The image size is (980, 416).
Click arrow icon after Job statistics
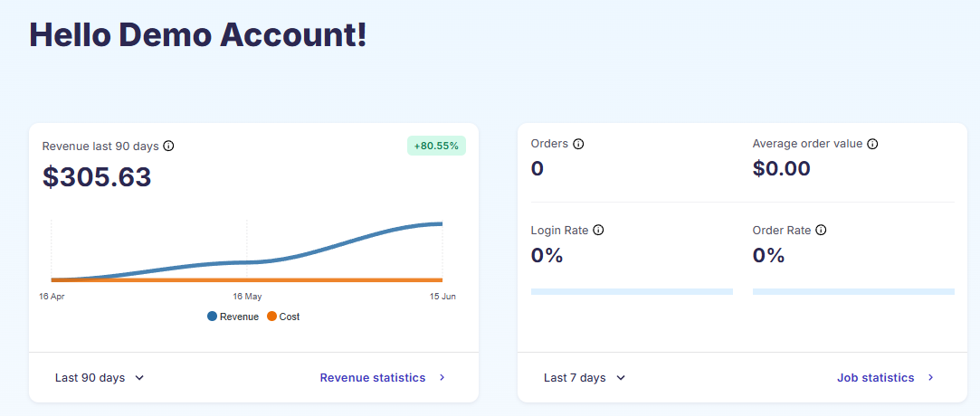(930, 378)
